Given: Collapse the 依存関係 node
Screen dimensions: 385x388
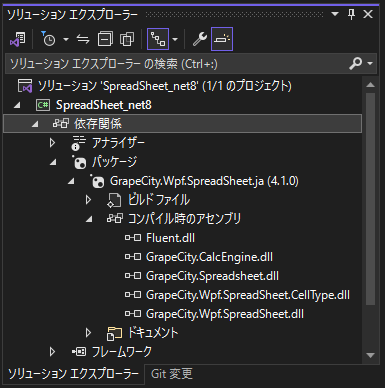Looking at the screenshot, I should pyautogui.click(x=35, y=124).
